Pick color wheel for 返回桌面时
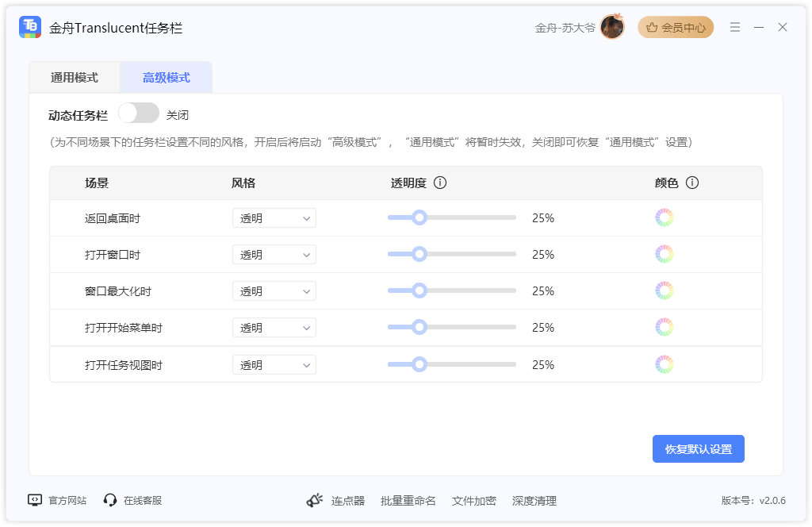 [x=664, y=217]
